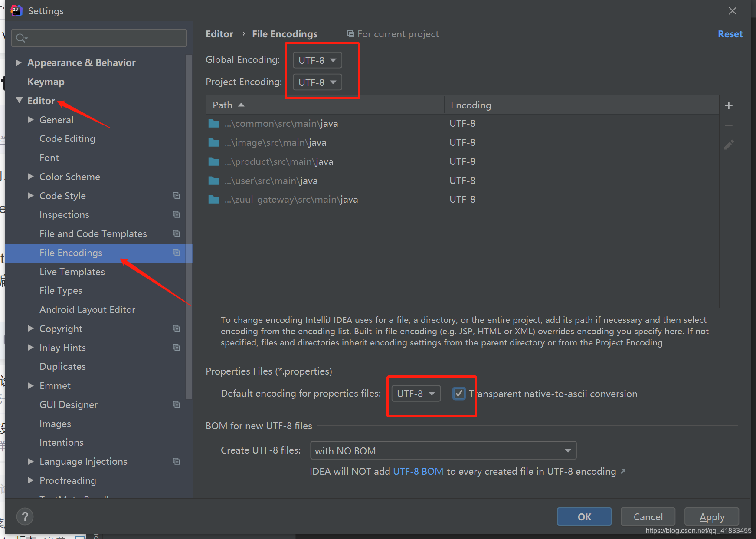Click project-level icon next to Inspections
756x539 pixels.
click(176, 214)
